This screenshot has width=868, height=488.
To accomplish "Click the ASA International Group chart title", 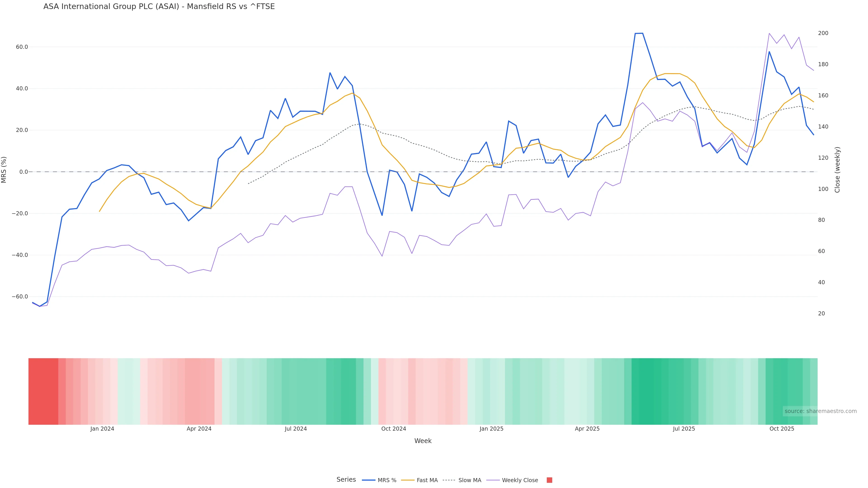I will click(x=159, y=7).
